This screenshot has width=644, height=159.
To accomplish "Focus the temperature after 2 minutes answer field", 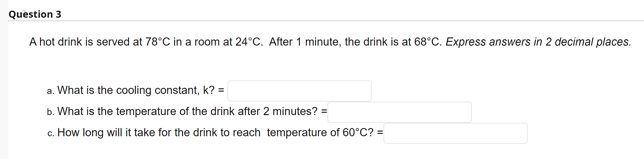I will coord(400,112).
